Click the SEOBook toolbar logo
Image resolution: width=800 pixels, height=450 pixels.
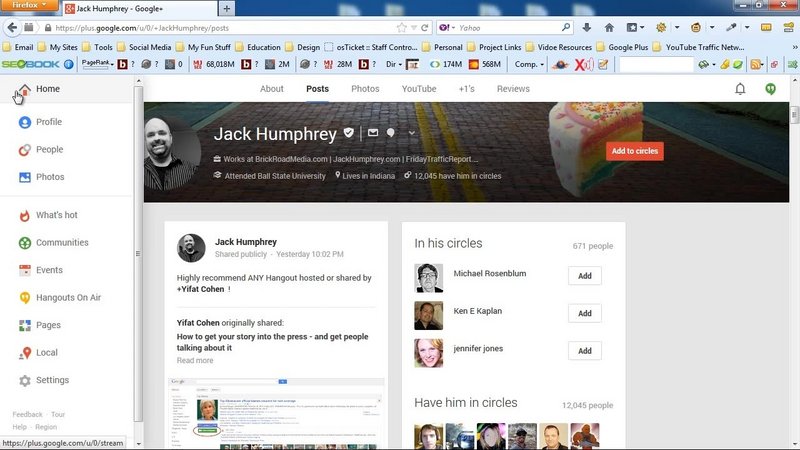(31, 64)
